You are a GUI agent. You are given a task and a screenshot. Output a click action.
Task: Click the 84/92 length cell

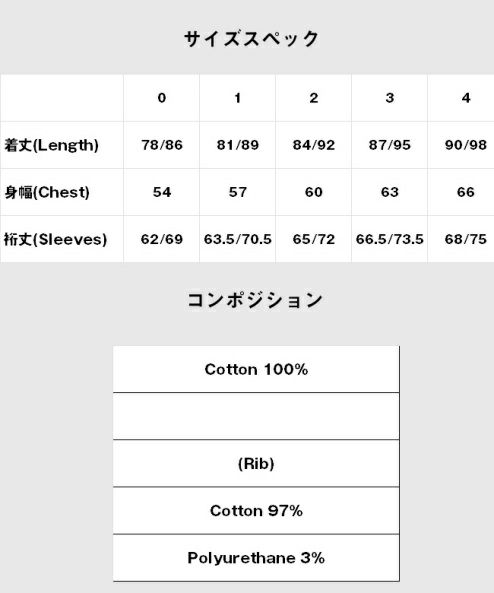(x=314, y=145)
